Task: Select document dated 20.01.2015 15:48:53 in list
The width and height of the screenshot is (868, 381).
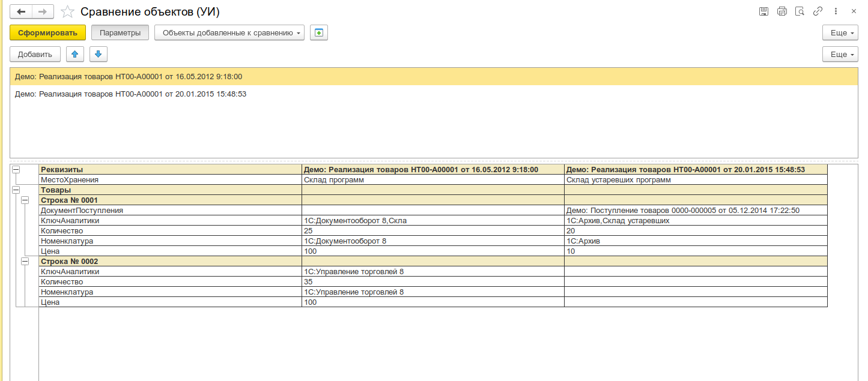Action: [x=434, y=94]
